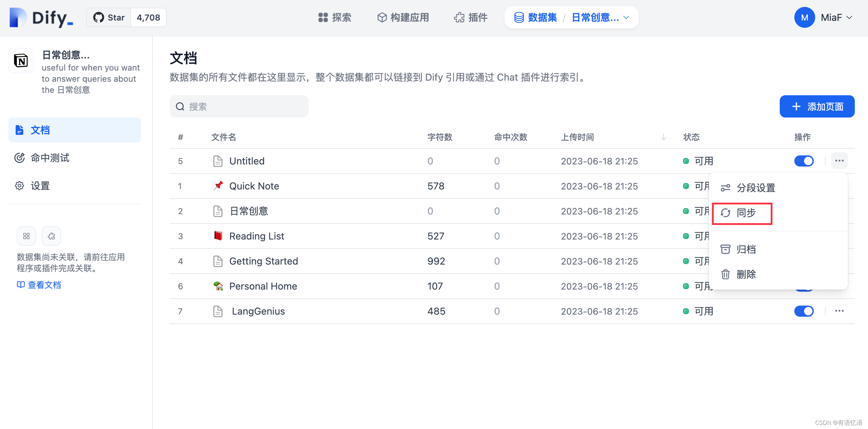Image resolution: width=868 pixels, height=429 pixels.
Task: Open more options for Untitled row
Action: pos(840,161)
